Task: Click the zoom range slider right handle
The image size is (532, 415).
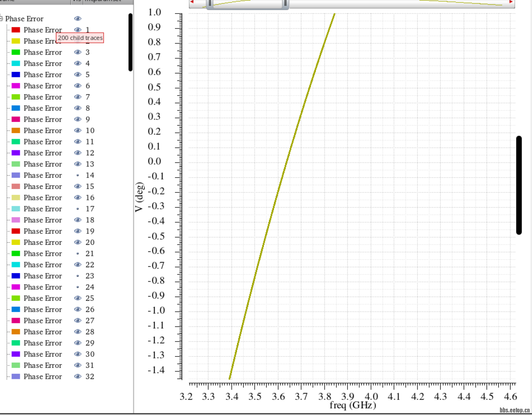Action: click(x=285, y=3)
